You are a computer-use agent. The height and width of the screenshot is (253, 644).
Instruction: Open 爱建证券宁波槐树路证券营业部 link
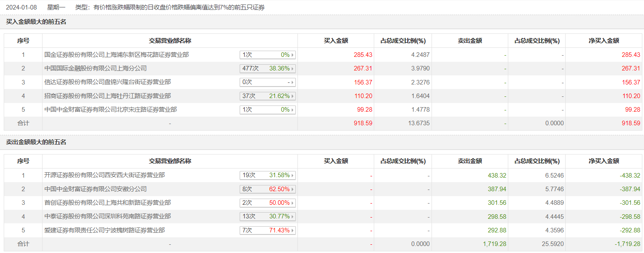104,230
